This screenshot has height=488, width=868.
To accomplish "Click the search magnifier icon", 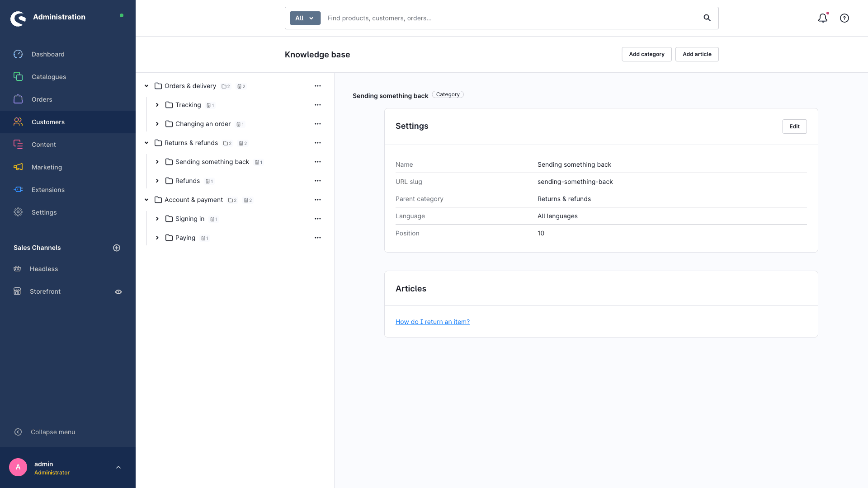I will [x=707, y=18].
